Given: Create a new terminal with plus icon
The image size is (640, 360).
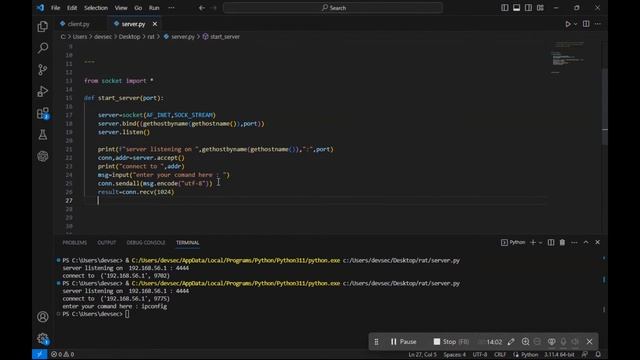Looking at the screenshot, I should coord(533,242).
